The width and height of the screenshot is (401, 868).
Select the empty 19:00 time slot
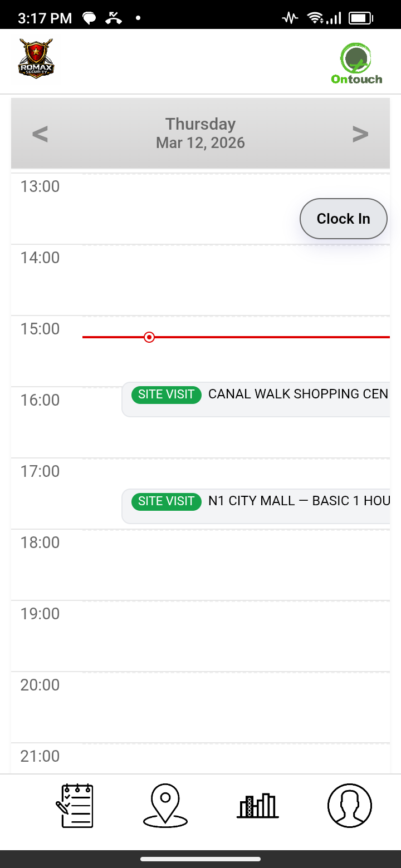coord(234,636)
